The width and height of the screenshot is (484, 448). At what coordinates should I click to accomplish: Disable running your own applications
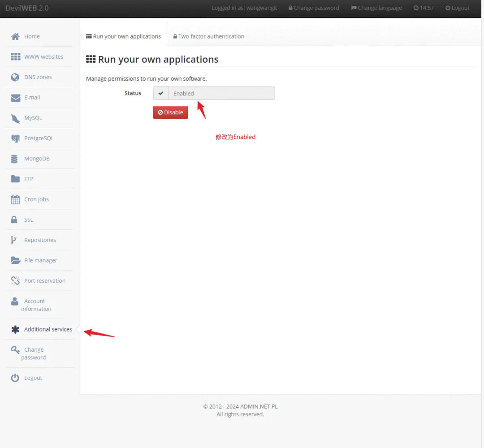click(170, 112)
